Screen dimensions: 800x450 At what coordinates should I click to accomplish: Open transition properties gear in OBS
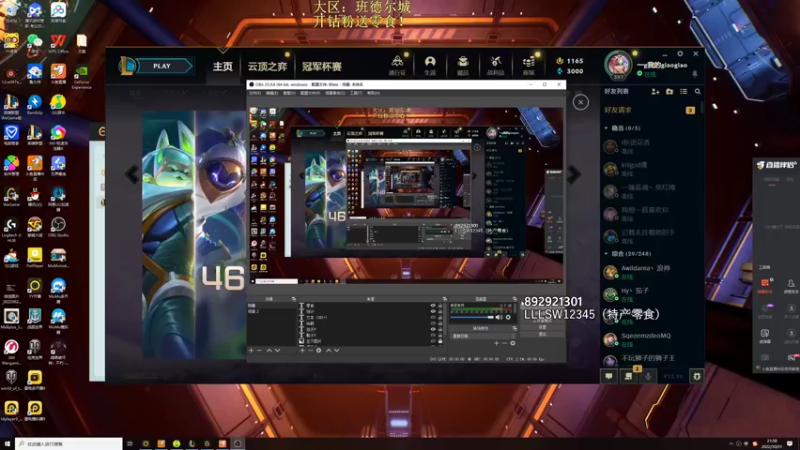coord(513,343)
